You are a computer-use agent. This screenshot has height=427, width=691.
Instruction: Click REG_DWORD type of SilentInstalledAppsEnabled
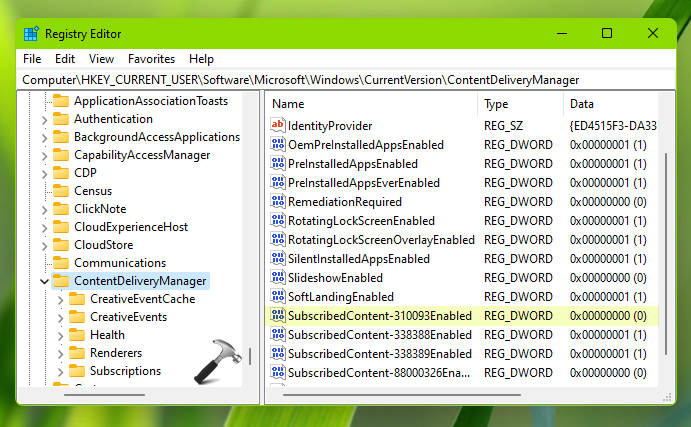[x=518, y=259]
